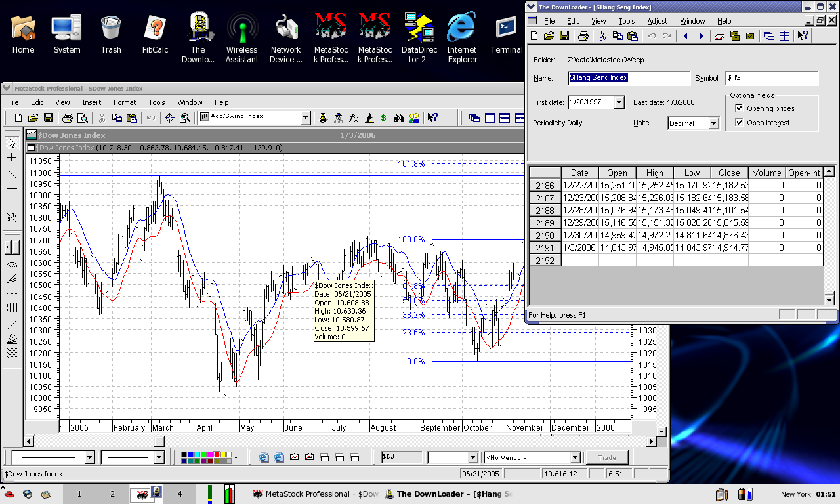The width and height of the screenshot is (840, 504).
Task: Open the Acc/Swing Index indicator dropdown
Action: [304, 118]
